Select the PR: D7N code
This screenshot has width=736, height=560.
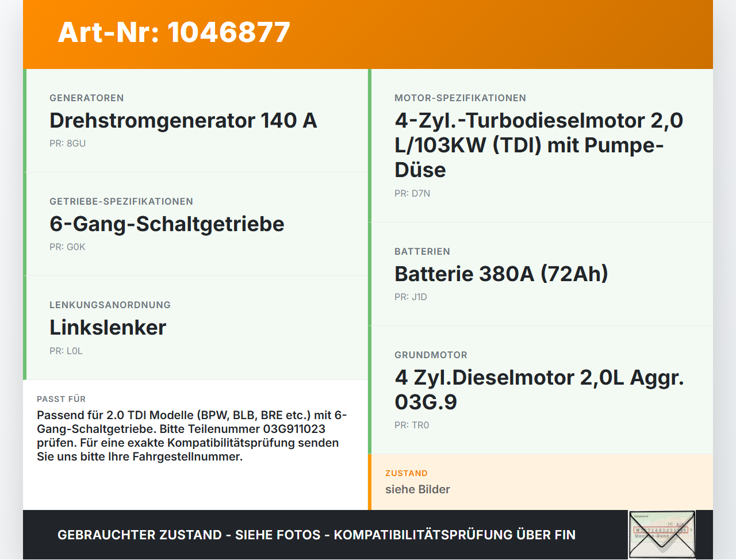412,193
